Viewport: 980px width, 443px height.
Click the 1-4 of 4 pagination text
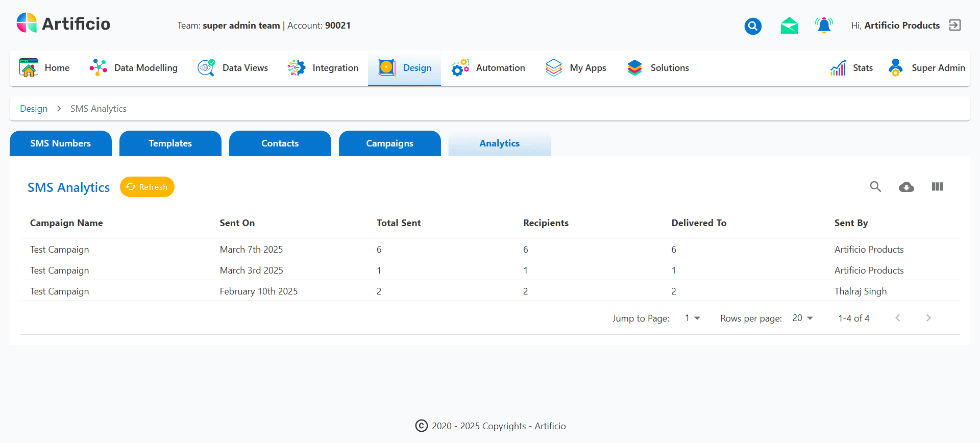[854, 318]
